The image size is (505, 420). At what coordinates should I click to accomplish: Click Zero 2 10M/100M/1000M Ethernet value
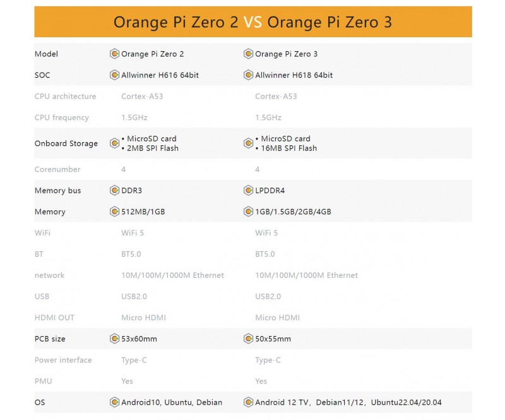tap(172, 275)
